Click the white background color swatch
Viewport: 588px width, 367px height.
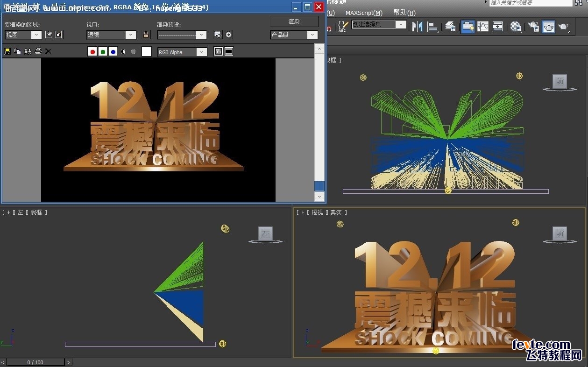[146, 51]
